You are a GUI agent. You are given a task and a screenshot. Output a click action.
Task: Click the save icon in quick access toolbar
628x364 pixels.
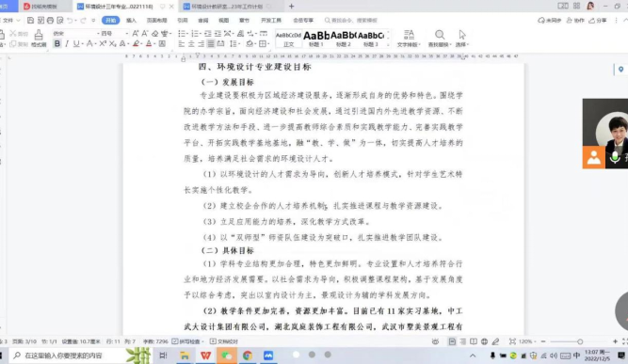point(30,20)
